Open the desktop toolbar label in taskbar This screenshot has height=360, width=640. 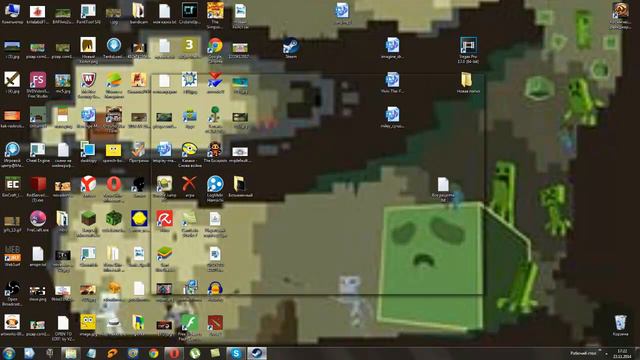[583, 353]
